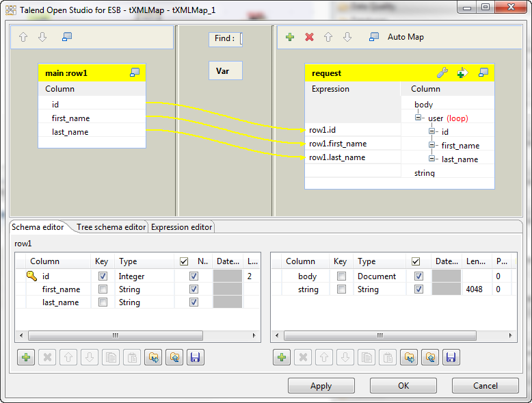This screenshot has height=403, width=532.
Task: Minimize the main:row1 input table
Action: point(135,73)
